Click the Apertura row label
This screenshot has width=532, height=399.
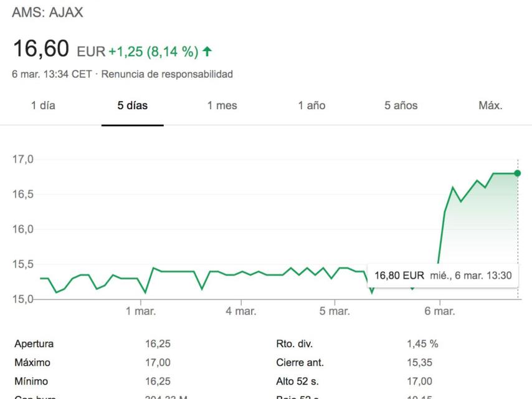click(x=34, y=344)
